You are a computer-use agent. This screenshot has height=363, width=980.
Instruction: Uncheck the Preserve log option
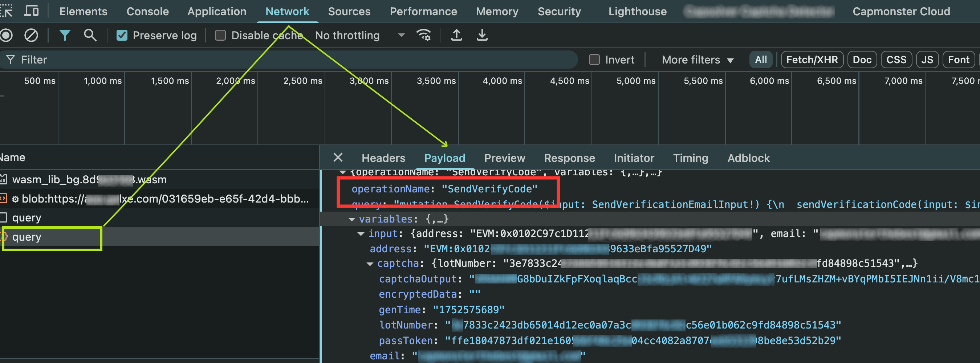pyautogui.click(x=122, y=35)
